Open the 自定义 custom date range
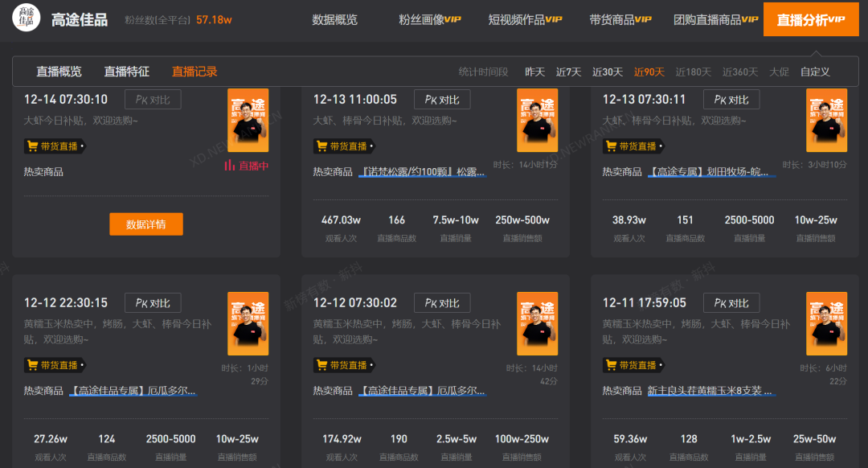This screenshot has width=868, height=468. pyautogui.click(x=815, y=72)
